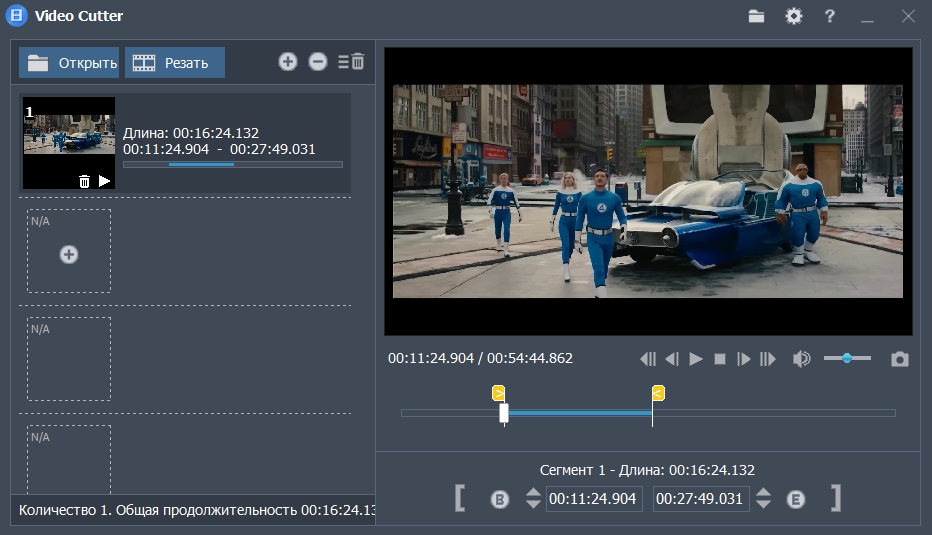Adjust the volume slider

(847, 358)
